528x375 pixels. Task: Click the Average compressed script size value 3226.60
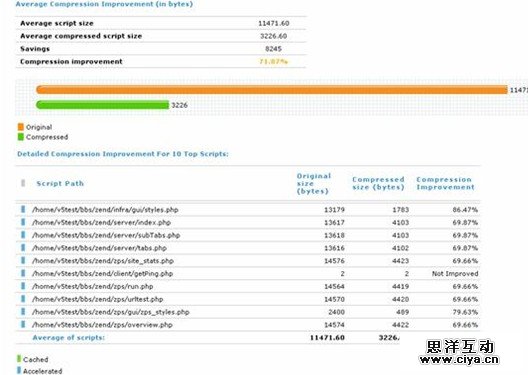coord(274,36)
